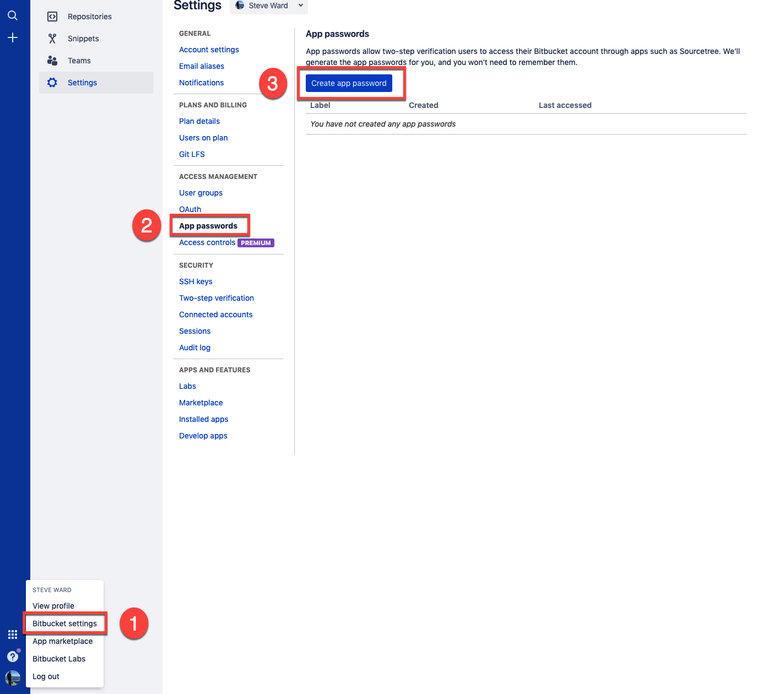
Task: Open Connected accounts link
Action: click(x=216, y=315)
